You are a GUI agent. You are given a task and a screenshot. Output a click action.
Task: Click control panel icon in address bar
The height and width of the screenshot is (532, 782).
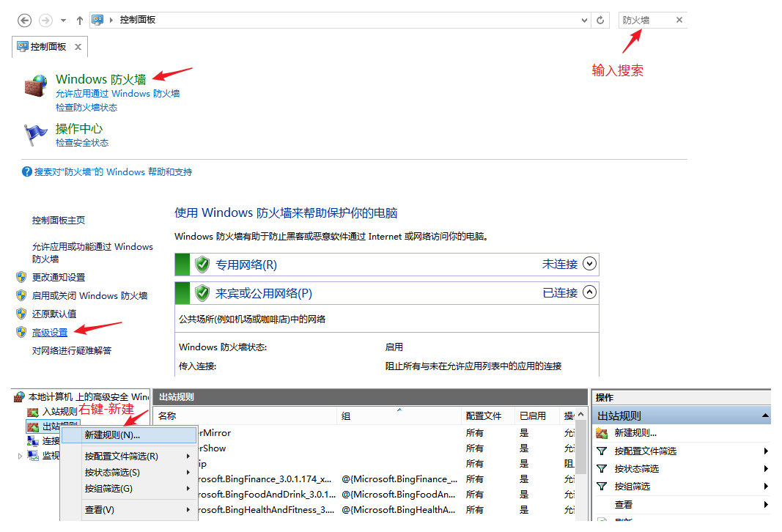click(97, 20)
